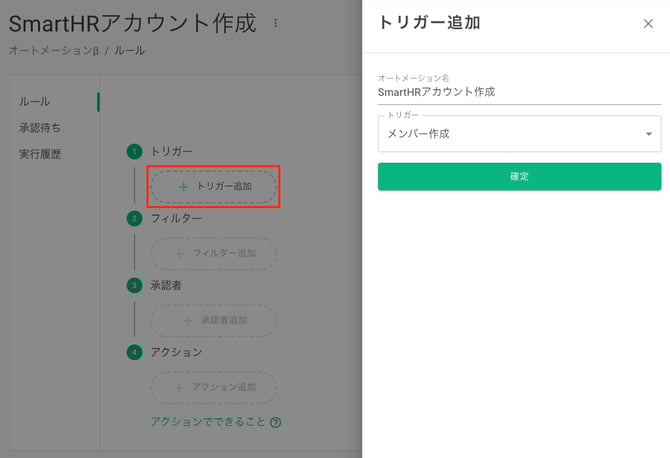Click the step 4 circle beside アクション
Viewport: 670px width, 458px height.
pos(134,352)
